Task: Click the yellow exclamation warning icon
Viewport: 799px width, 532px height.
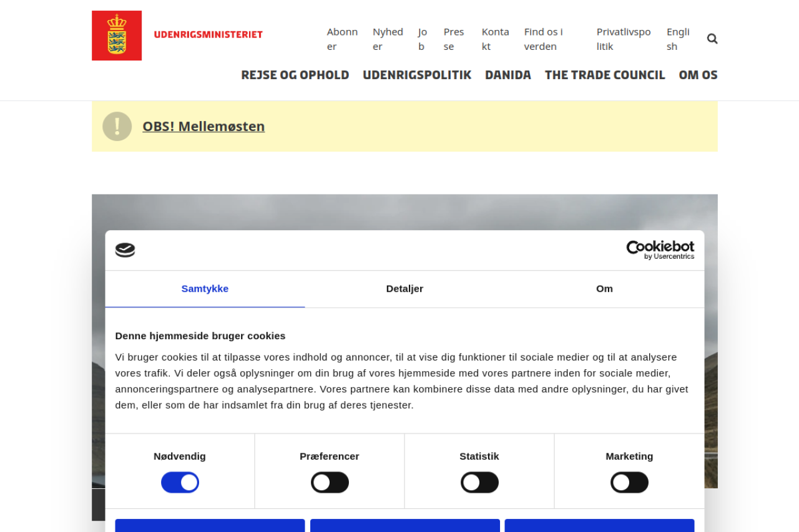Action: pos(117,127)
